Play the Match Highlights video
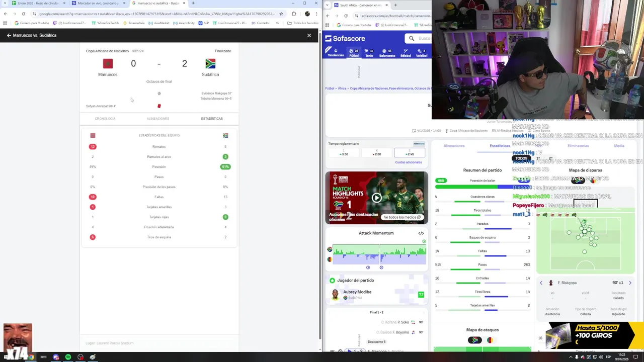 [x=376, y=198]
